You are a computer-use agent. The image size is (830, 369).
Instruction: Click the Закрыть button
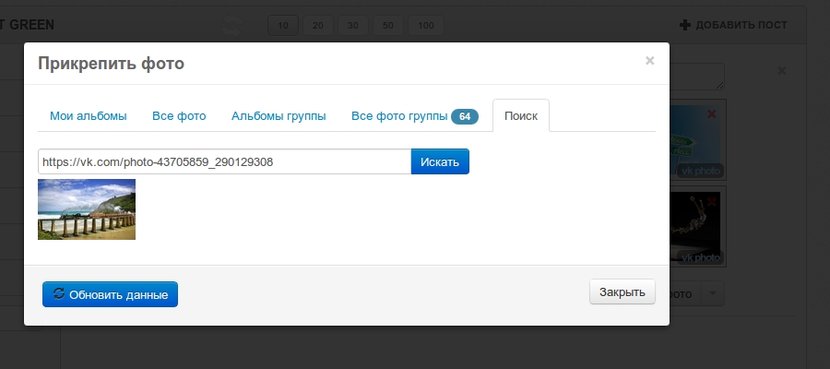click(622, 292)
